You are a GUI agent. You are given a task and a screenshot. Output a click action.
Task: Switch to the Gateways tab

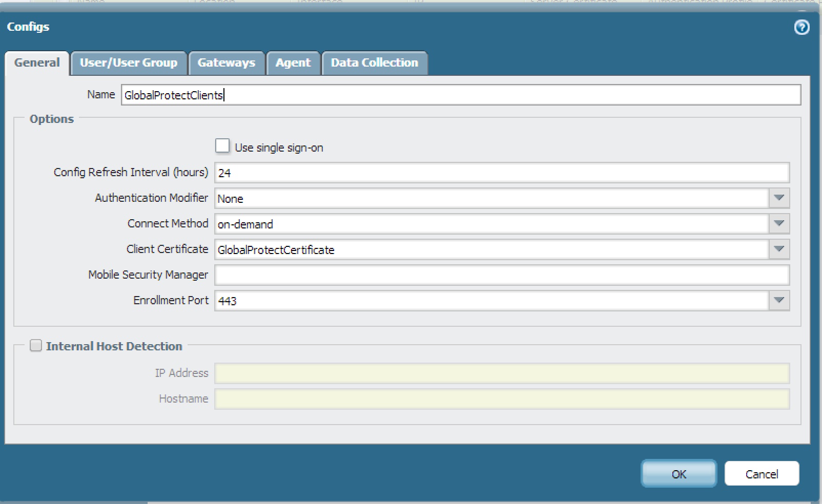tap(227, 62)
